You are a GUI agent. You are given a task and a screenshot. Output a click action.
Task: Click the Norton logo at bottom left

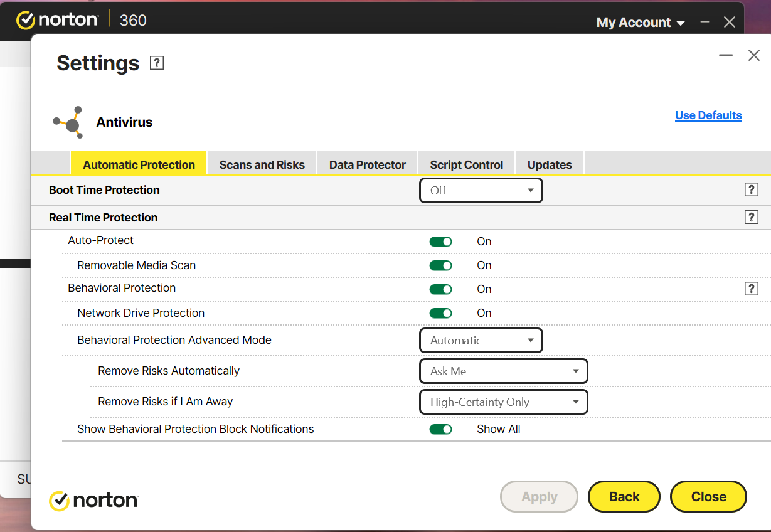[94, 500]
